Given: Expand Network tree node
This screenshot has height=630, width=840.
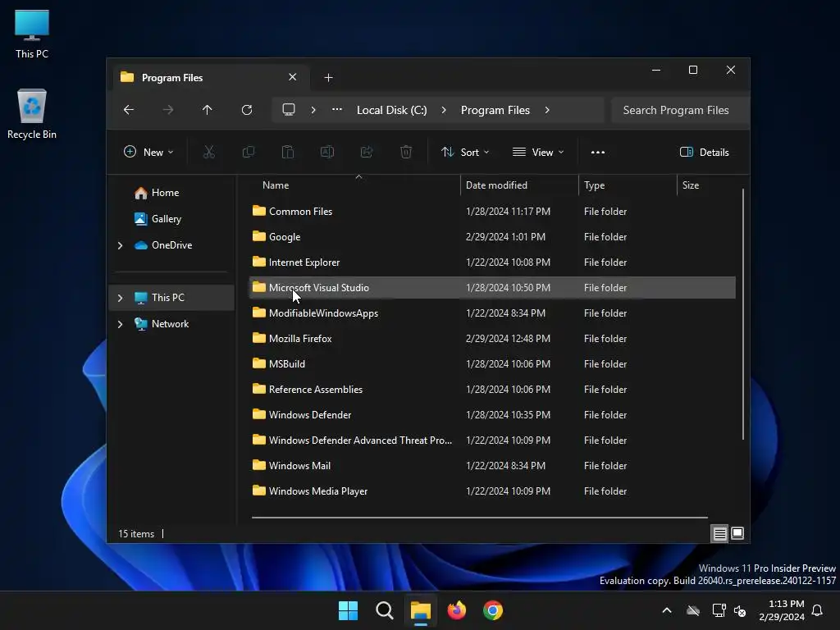Looking at the screenshot, I should pyautogui.click(x=120, y=324).
